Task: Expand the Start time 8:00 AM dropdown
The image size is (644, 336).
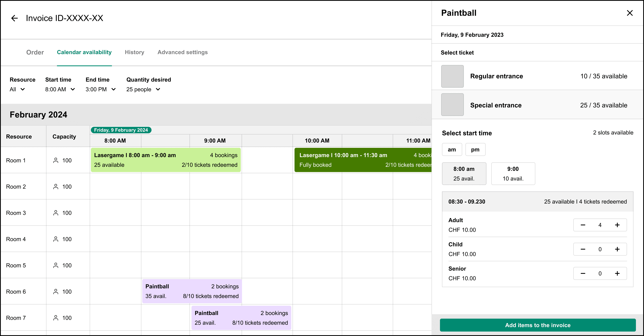Action: click(x=60, y=89)
